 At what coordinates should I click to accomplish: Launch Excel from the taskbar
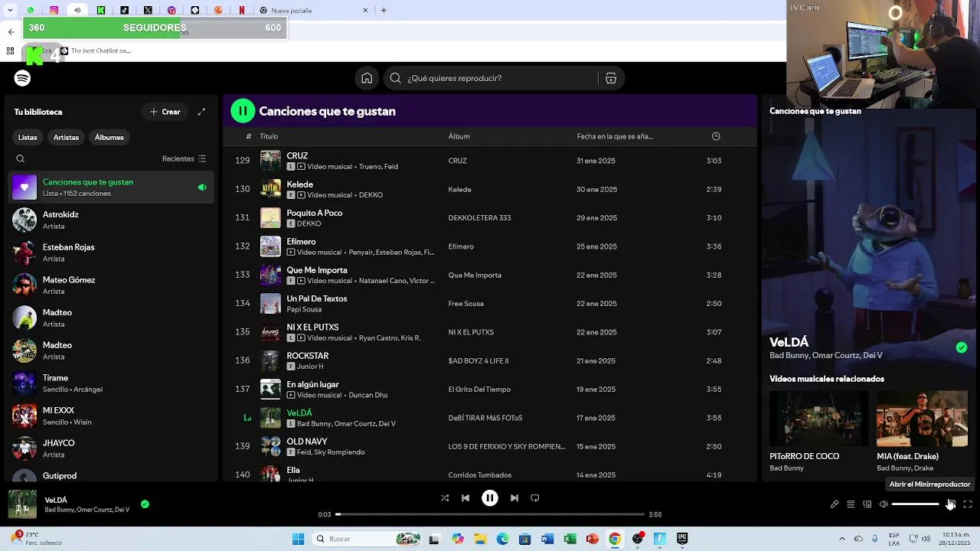pos(570,539)
